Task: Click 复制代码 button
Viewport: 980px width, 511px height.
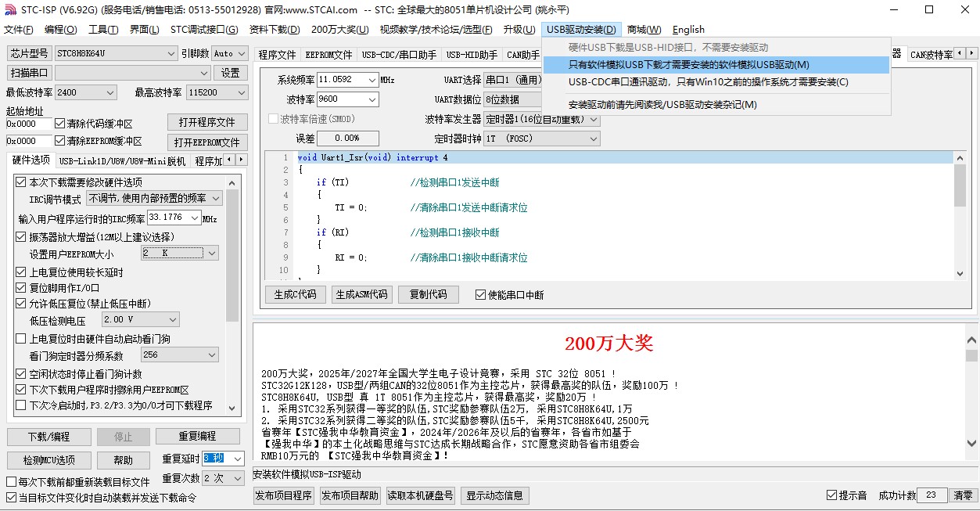Action: click(x=428, y=294)
